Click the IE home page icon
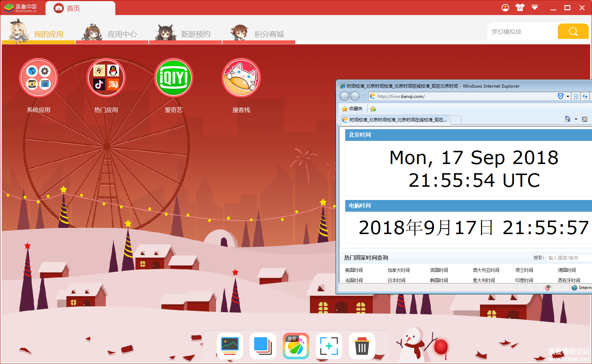The width and height of the screenshot is (592, 364). [568, 119]
